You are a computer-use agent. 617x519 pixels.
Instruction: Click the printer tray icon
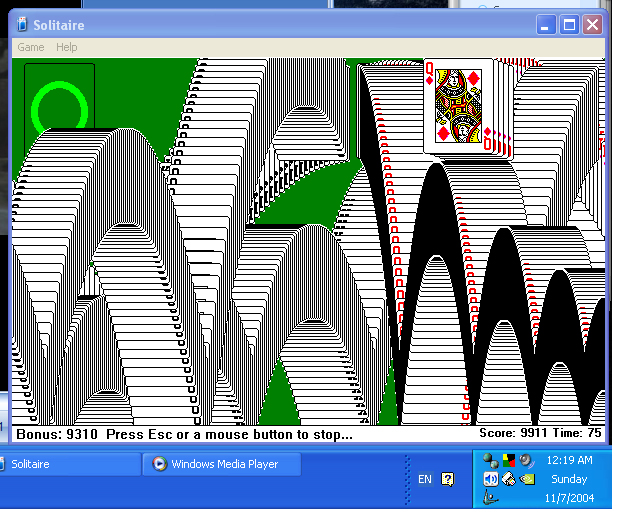point(509,479)
